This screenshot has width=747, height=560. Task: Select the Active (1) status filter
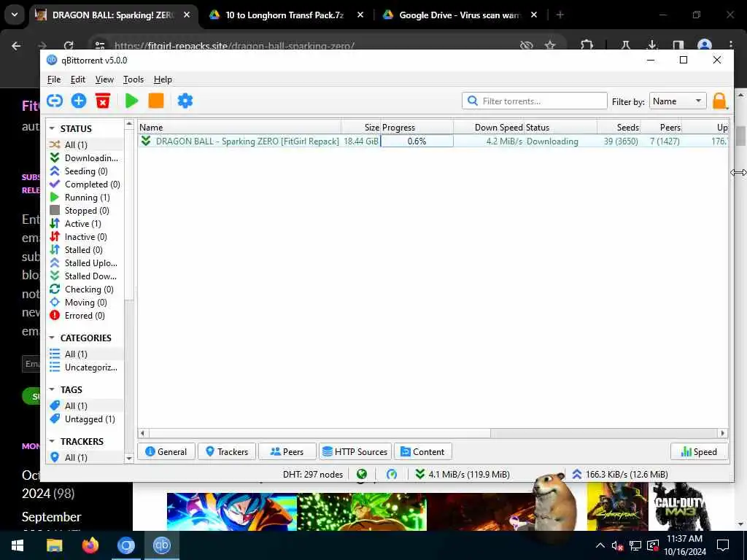click(85, 223)
